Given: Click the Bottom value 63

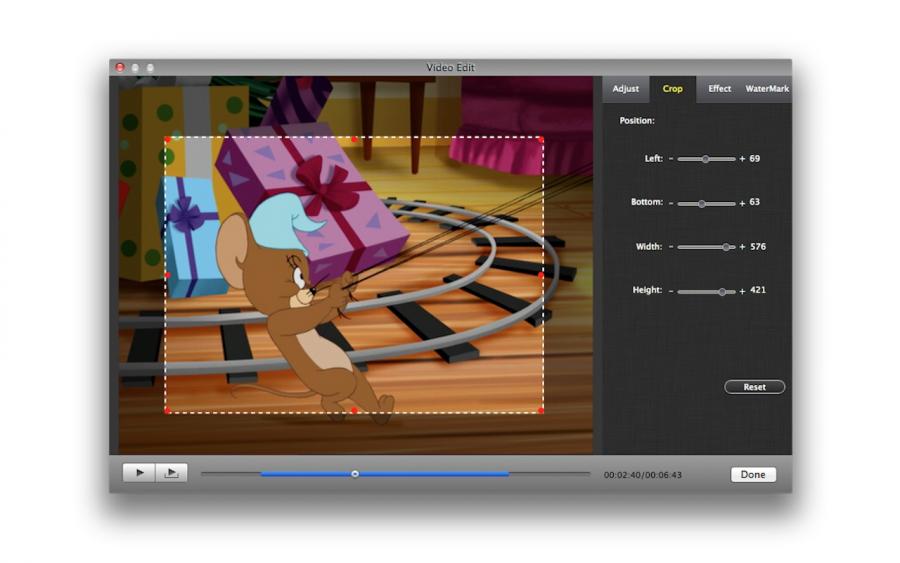Looking at the screenshot, I should 755,202.
